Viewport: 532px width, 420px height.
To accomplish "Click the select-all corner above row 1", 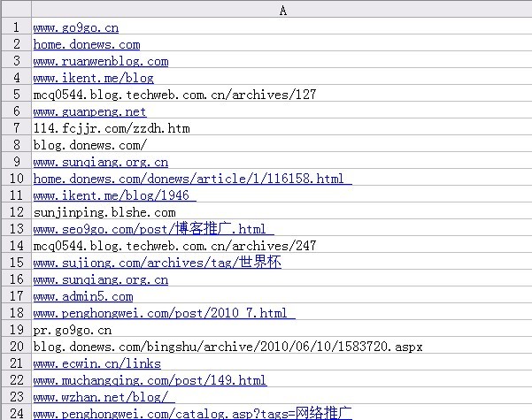I will [x=16, y=9].
